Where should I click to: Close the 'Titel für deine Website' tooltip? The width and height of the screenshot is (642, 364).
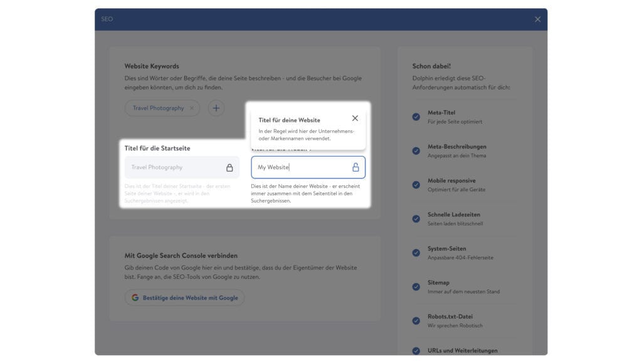point(355,118)
